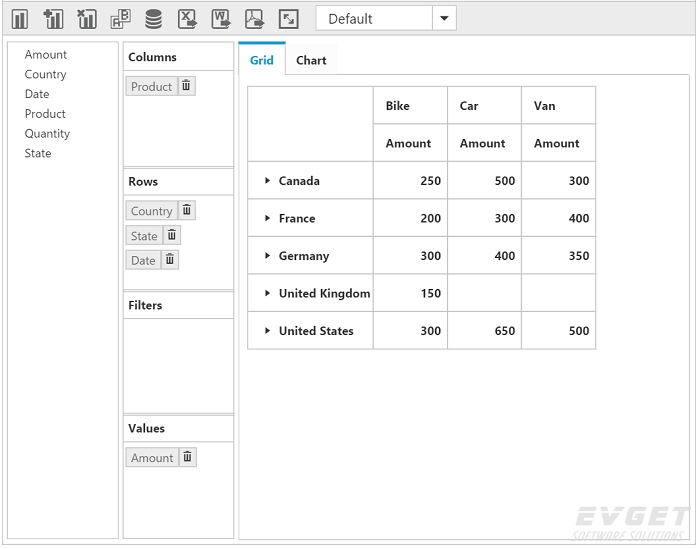Click the Amount header under Van
This screenshot has height=549, width=700.
[558, 143]
